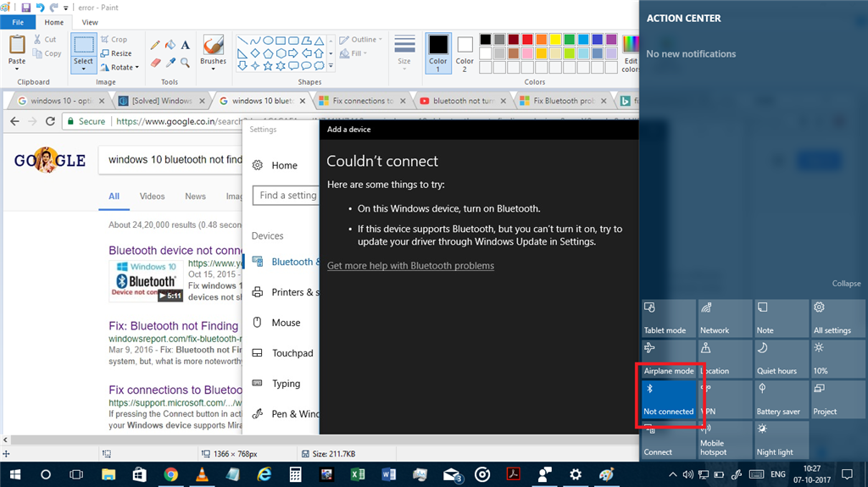Select the Color picker tool
This screenshot has width=868, height=487.
point(170,63)
